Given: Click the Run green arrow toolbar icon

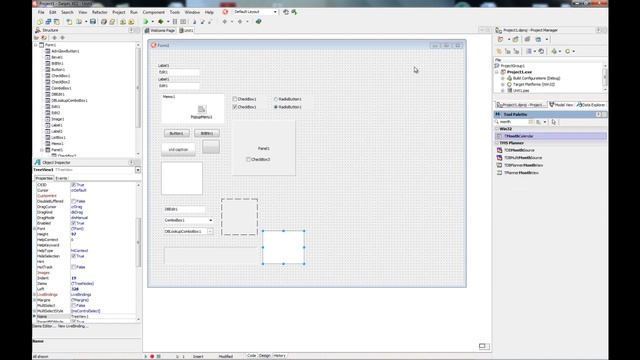Looking at the screenshot, I should click(x=146, y=22).
